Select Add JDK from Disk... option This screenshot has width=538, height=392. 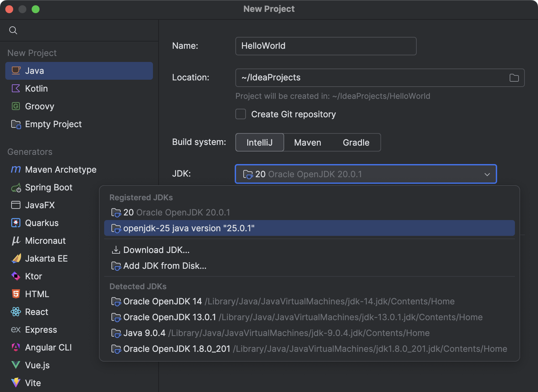(x=309, y=266)
